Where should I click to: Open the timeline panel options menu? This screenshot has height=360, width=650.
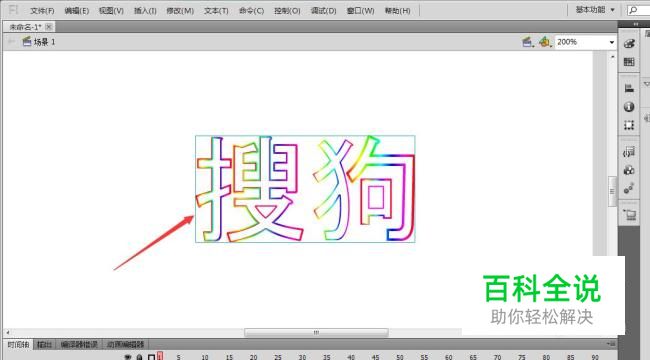[611, 344]
